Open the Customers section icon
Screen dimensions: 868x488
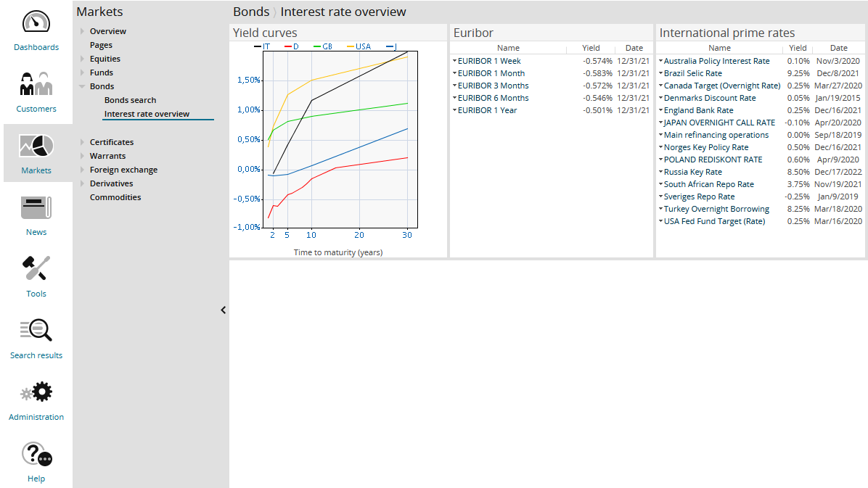pyautogui.click(x=36, y=83)
